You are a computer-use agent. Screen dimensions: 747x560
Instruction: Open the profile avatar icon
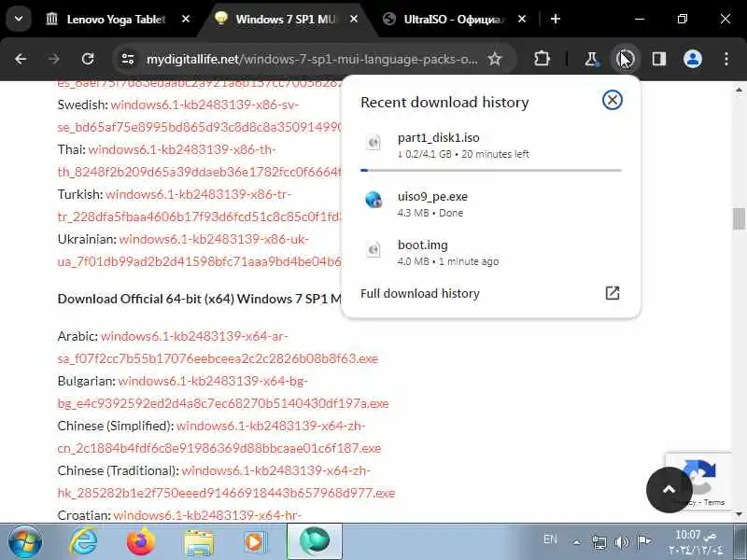[693, 59]
